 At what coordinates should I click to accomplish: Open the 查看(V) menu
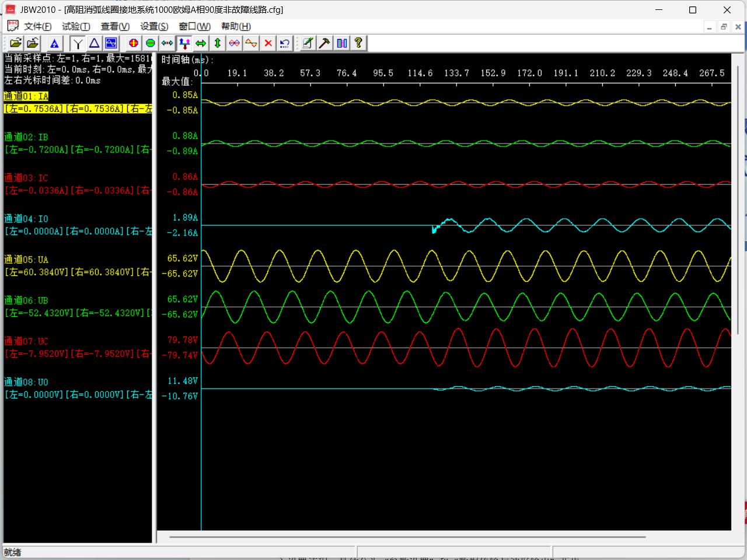115,26
